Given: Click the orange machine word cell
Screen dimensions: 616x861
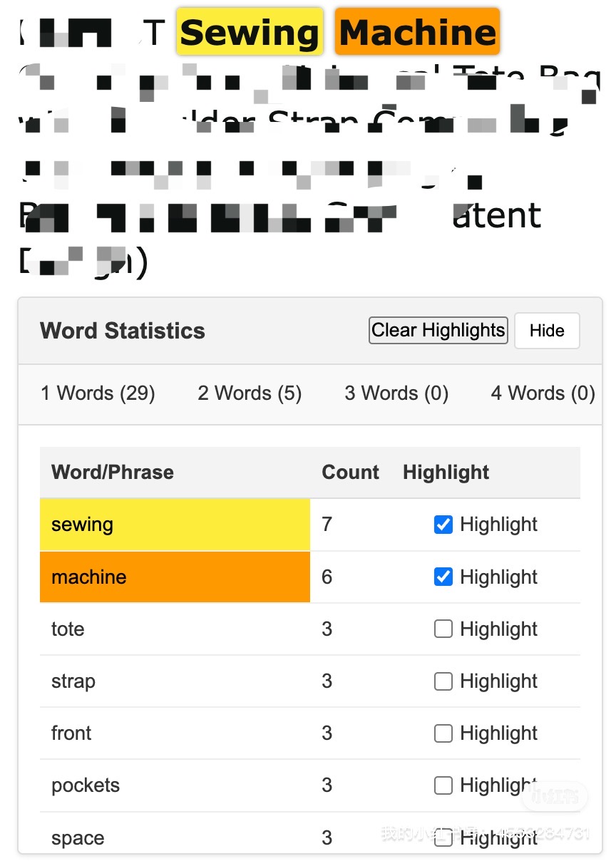Looking at the screenshot, I should click(175, 577).
